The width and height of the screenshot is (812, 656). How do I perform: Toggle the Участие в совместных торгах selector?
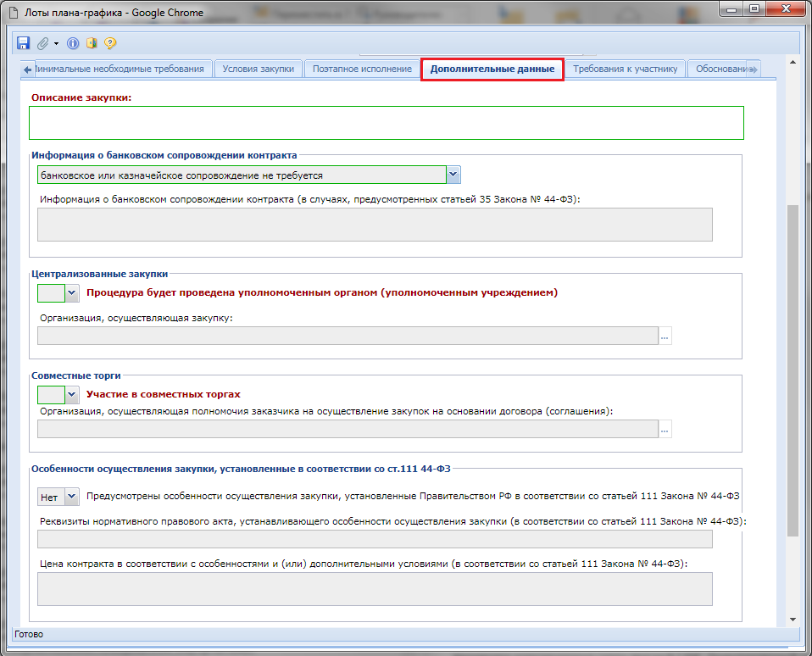point(71,394)
